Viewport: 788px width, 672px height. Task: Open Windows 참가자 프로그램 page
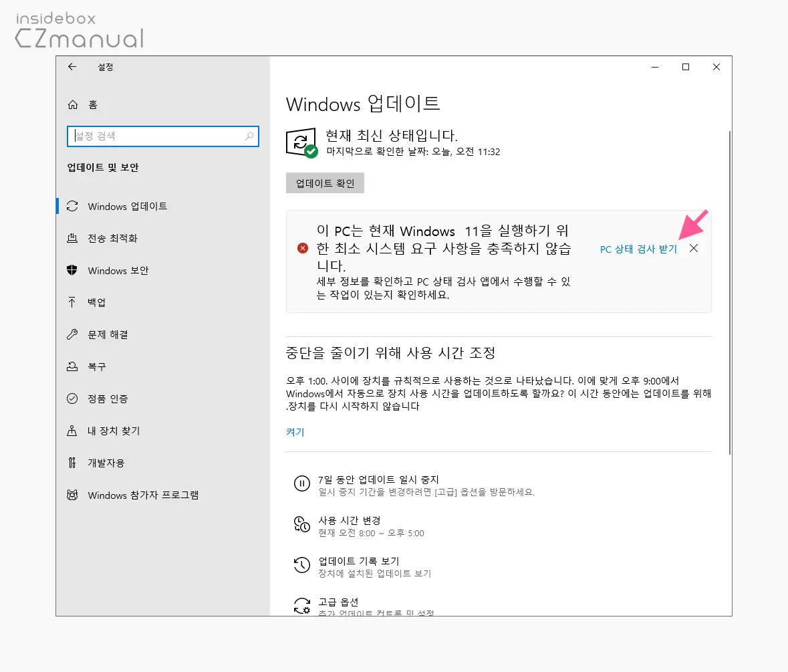tap(143, 495)
